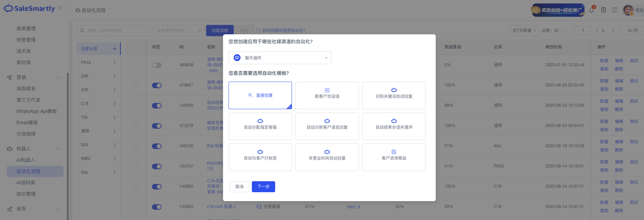Expand details arrow next to 1662
Viewport: 644px width, 220px height.
coord(359,207)
